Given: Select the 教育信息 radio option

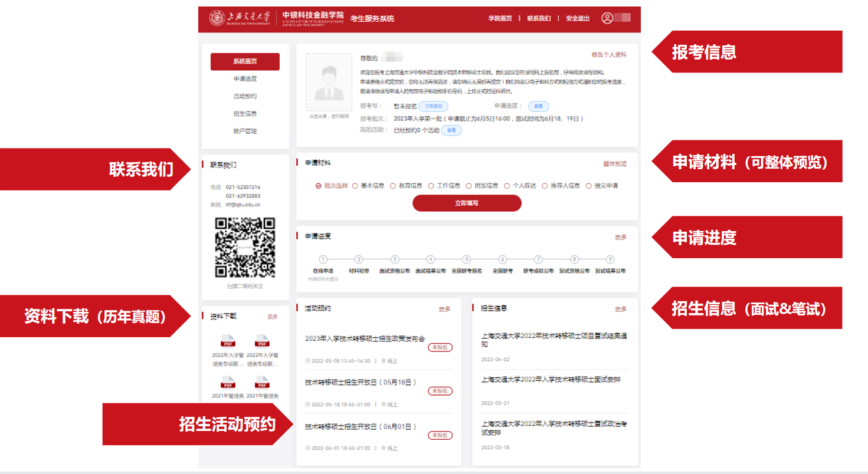Looking at the screenshot, I should [x=393, y=186].
